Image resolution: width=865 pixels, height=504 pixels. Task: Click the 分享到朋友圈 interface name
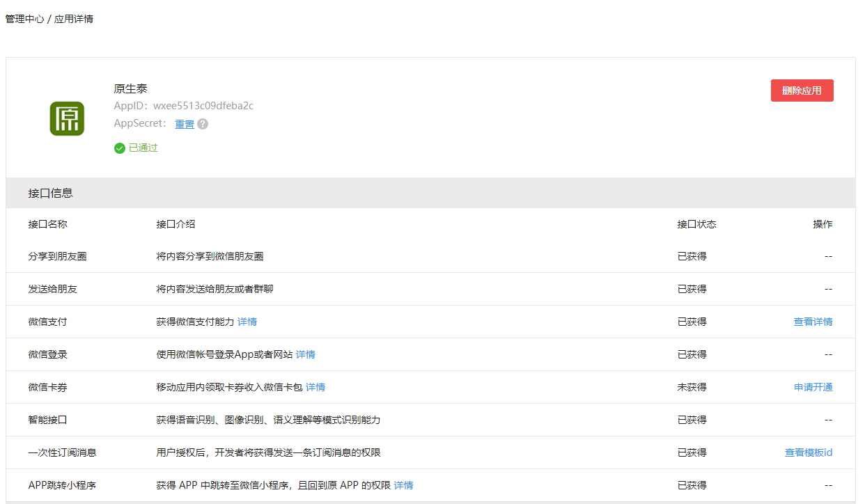[58, 256]
